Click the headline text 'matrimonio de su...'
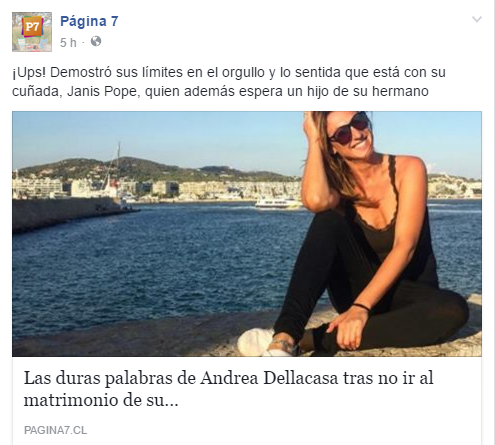 coord(101,400)
